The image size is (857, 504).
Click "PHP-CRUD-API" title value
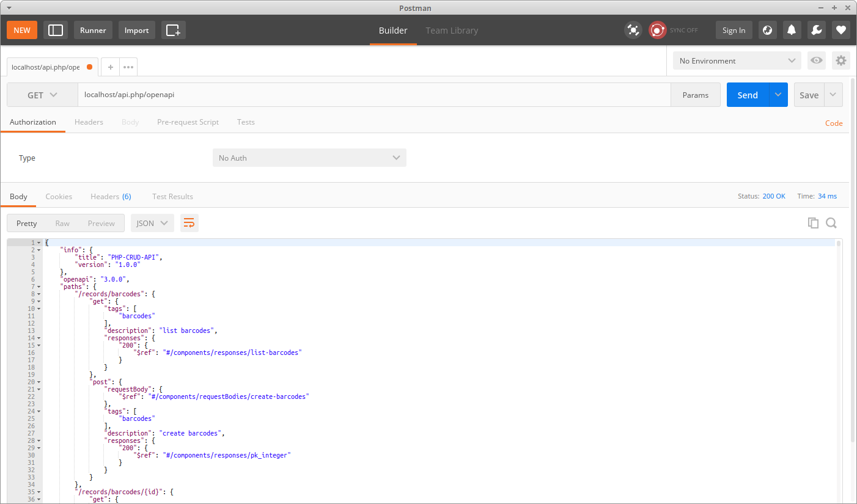pos(134,257)
